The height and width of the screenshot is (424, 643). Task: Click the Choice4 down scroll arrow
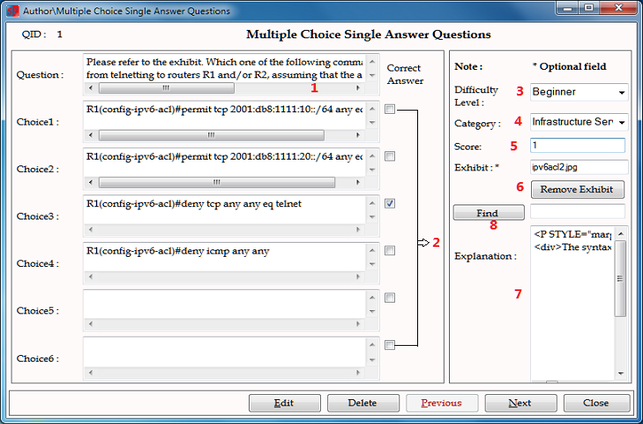[x=372, y=264]
